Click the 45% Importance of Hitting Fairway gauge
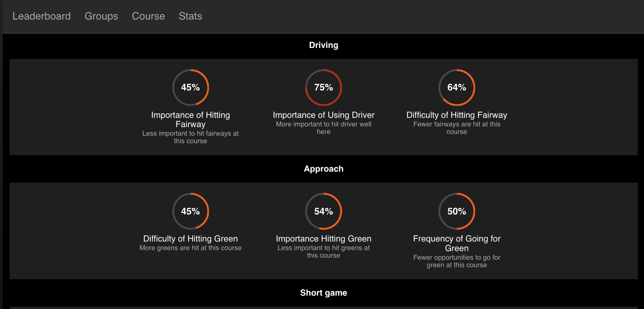This screenshot has height=309, width=644. pos(190,88)
